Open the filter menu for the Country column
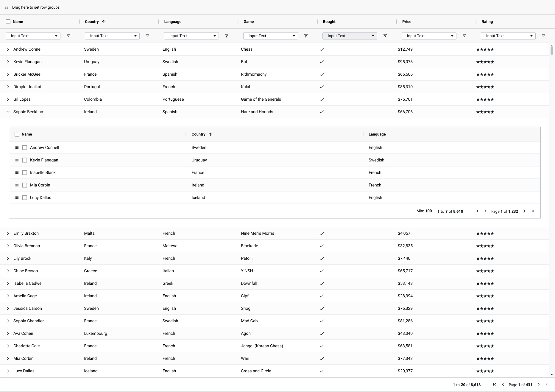Screen dimensions: 555x392 click(147, 36)
